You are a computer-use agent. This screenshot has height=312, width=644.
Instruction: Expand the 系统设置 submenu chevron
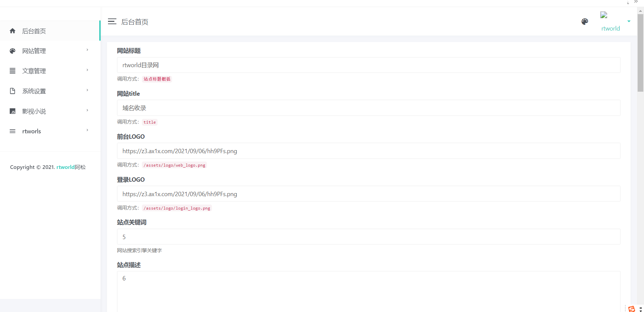tap(87, 90)
